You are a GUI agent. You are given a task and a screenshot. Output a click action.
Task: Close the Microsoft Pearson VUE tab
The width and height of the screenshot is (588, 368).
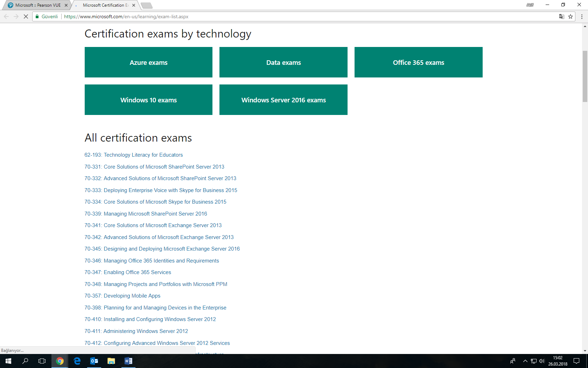coord(66,5)
